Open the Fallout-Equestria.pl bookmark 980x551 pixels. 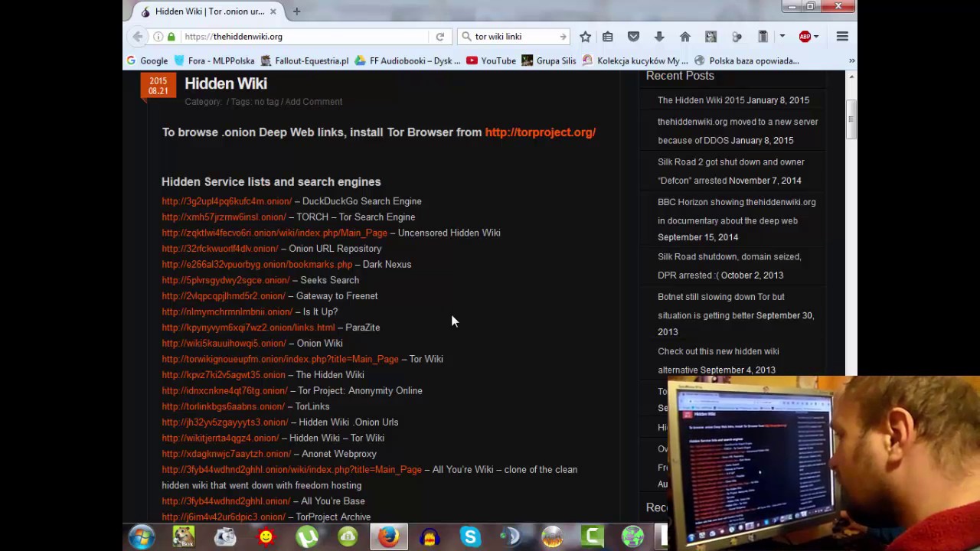coord(305,60)
